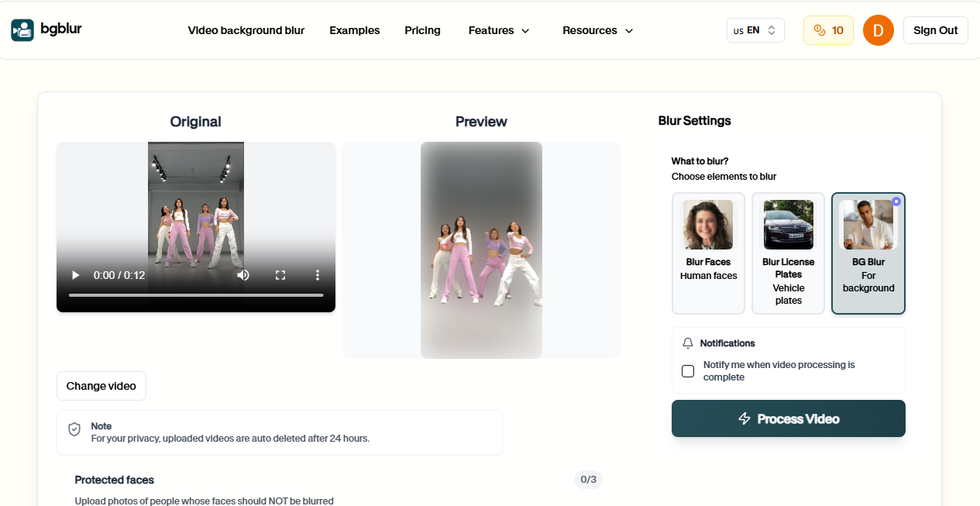Click the privacy shield icon in the Note
The image size is (980, 506).
pos(74,429)
